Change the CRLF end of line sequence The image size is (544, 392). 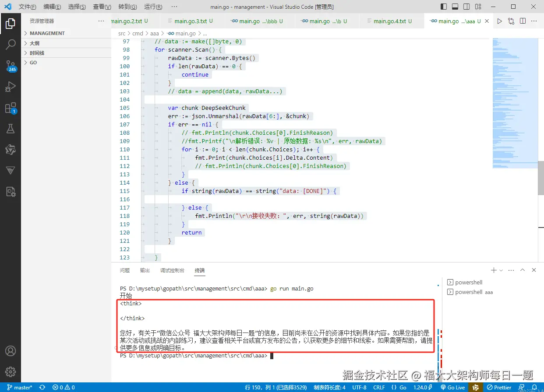point(379,387)
